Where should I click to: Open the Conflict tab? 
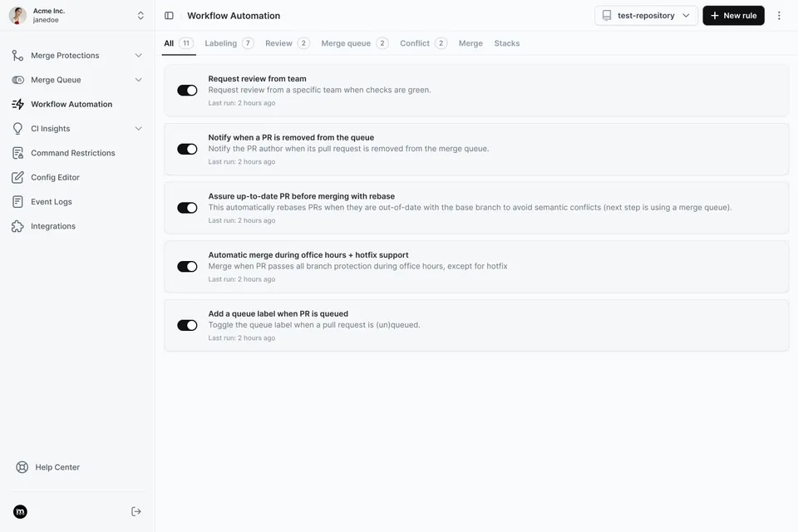click(x=416, y=42)
